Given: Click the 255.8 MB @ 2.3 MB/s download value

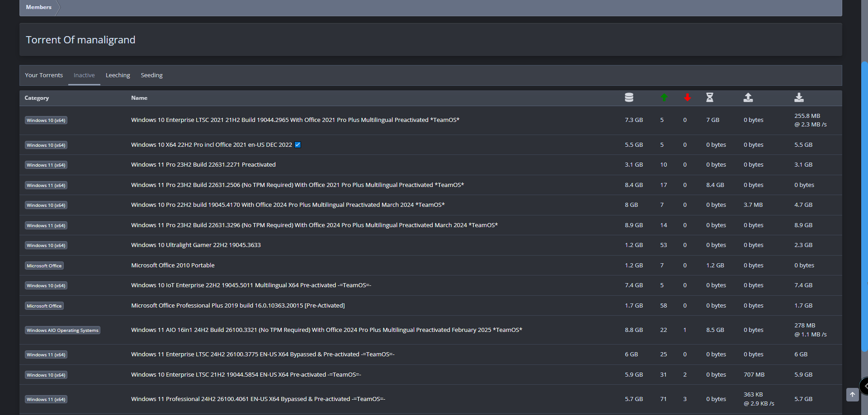Looking at the screenshot, I should (811, 120).
